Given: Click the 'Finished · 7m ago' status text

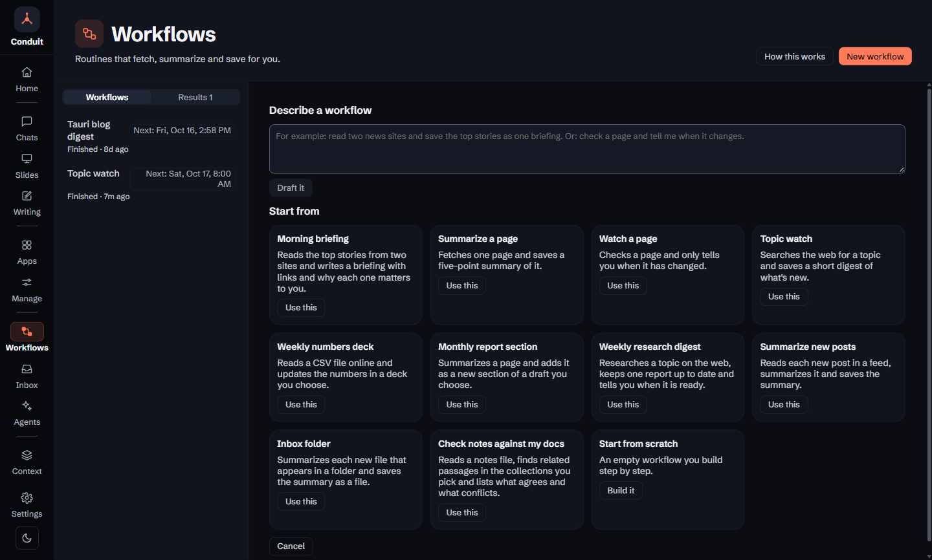Looking at the screenshot, I should (98, 197).
